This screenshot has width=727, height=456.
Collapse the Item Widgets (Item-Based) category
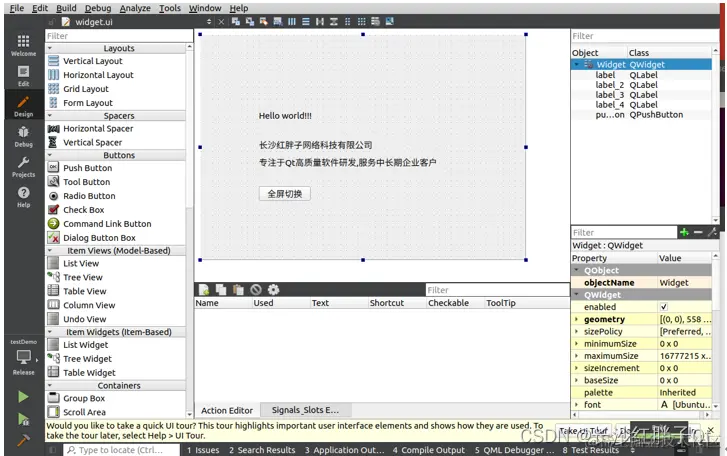coord(50,332)
